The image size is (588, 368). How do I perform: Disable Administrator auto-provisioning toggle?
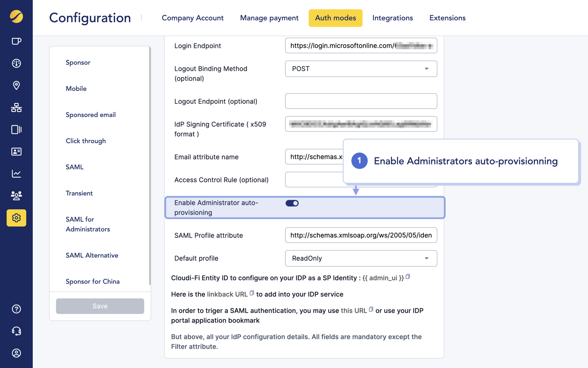[292, 203]
